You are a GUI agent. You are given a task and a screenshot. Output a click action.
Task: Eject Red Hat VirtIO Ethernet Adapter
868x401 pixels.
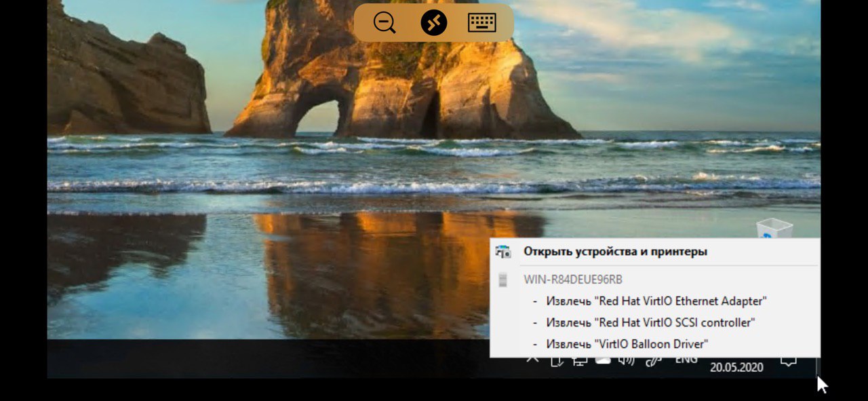[655, 301]
